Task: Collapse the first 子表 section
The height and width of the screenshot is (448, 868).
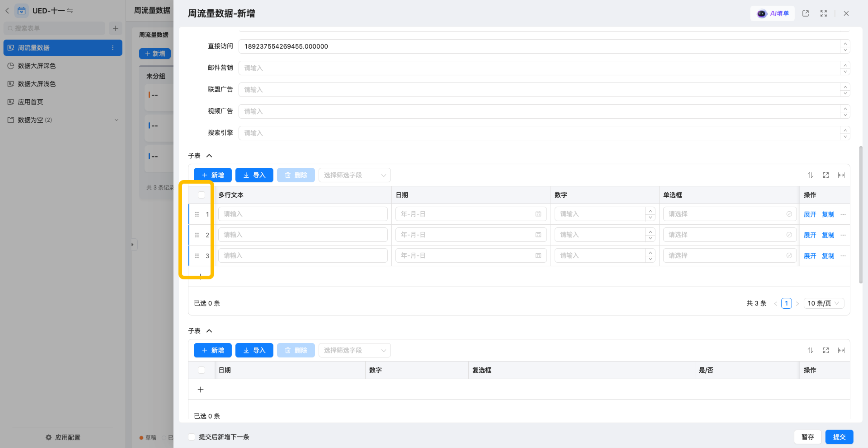Action: pos(209,156)
